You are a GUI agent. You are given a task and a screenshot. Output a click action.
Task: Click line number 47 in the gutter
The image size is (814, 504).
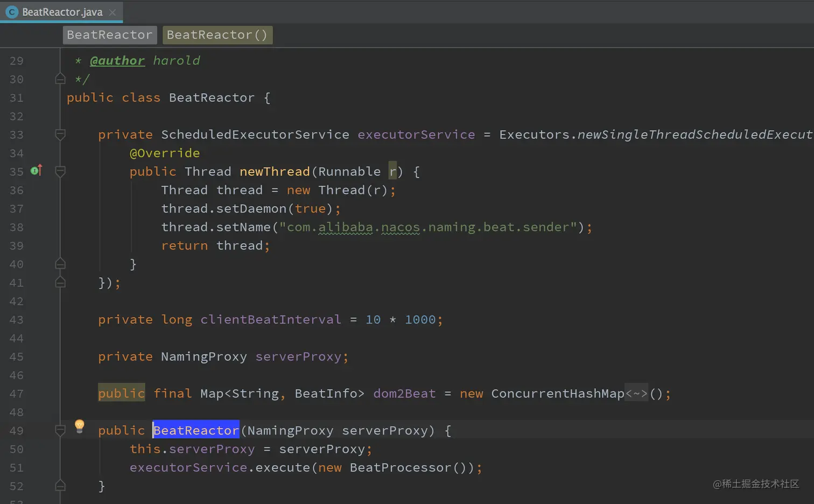[x=17, y=394]
